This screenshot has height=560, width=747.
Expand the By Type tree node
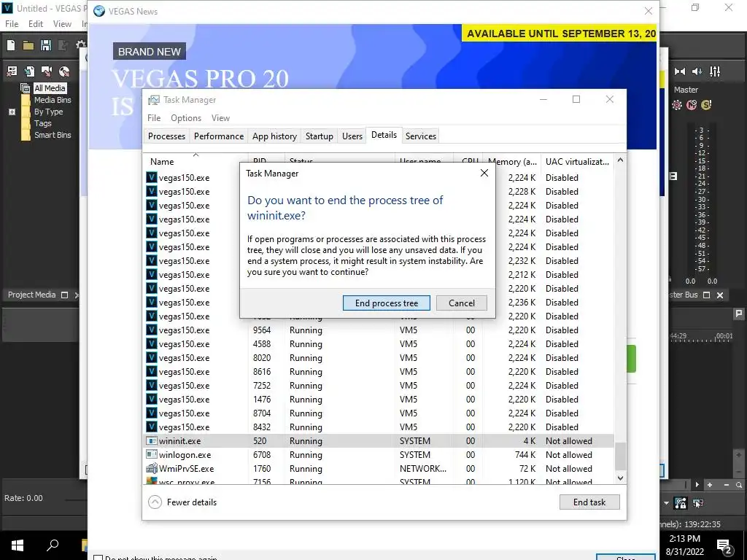(x=12, y=112)
